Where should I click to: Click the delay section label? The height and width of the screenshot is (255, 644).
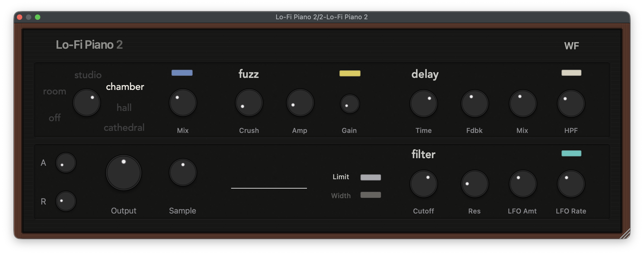click(425, 74)
